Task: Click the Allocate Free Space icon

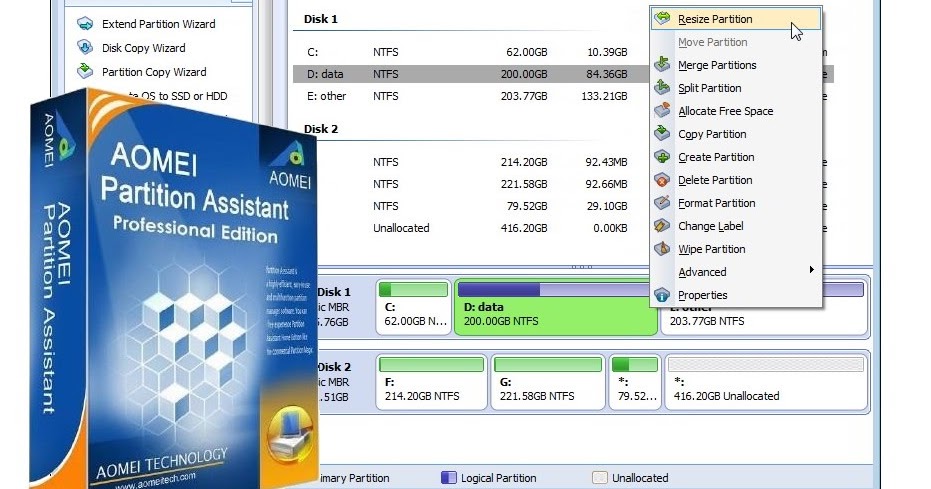Action: [x=662, y=110]
